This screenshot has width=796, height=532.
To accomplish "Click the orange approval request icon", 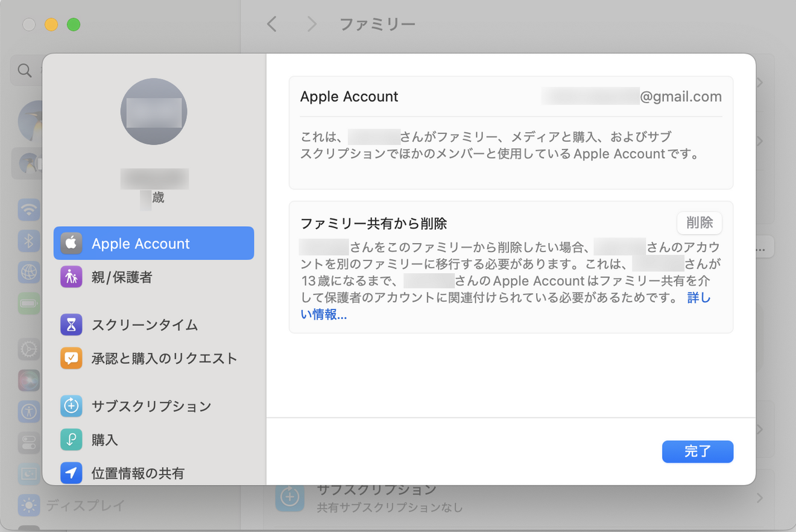I will [x=71, y=359].
